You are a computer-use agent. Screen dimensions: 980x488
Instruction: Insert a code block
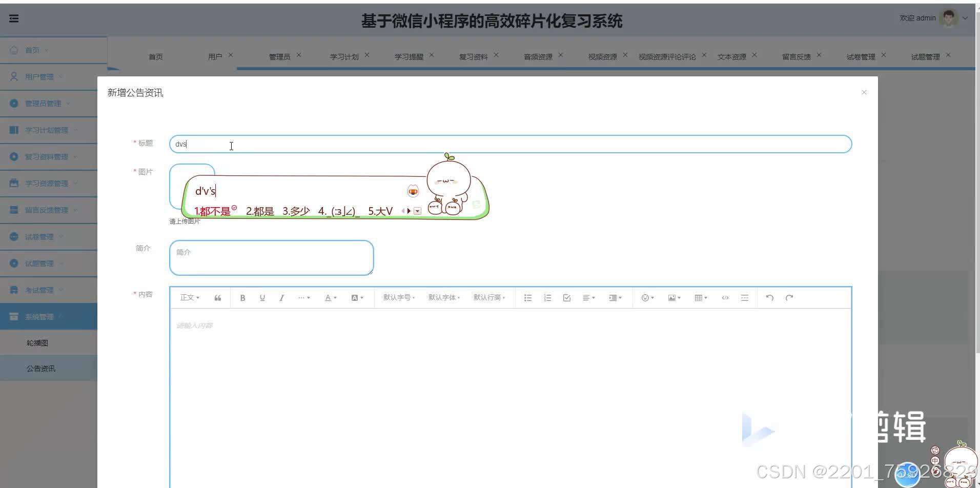click(725, 298)
